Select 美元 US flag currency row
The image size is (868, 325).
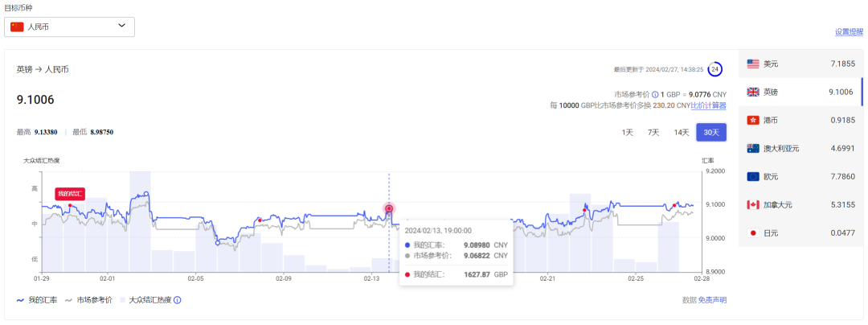pos(798,64)
